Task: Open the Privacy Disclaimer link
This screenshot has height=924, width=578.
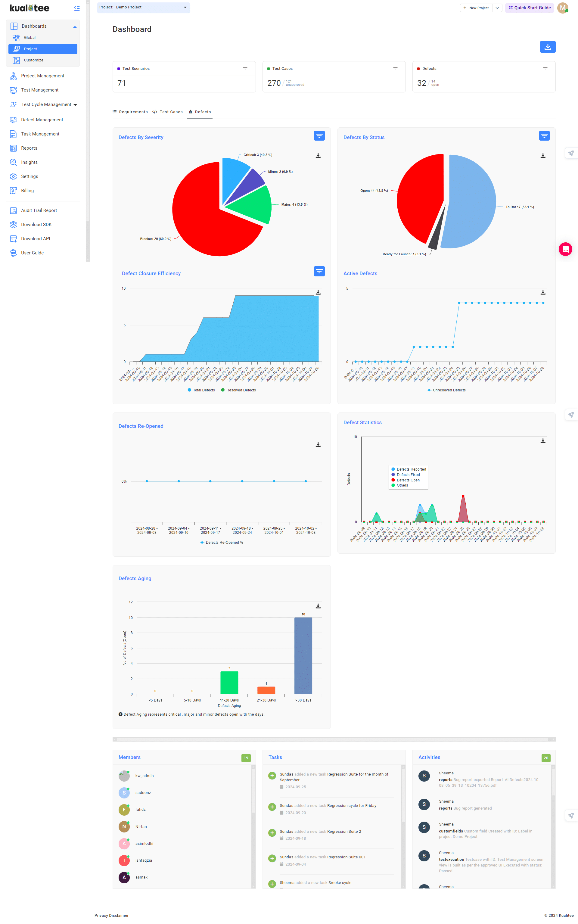Action: click(111, 915)
